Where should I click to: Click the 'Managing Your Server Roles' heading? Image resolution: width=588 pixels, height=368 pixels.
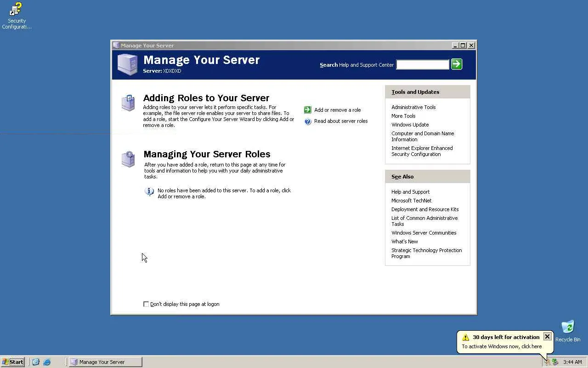click(x=207, y=154)
